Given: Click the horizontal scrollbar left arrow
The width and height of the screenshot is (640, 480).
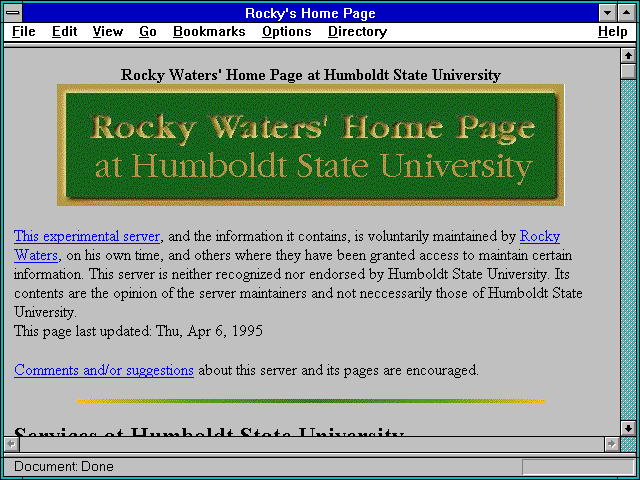Looking at the screenshot, I should (x=11, y=444).
